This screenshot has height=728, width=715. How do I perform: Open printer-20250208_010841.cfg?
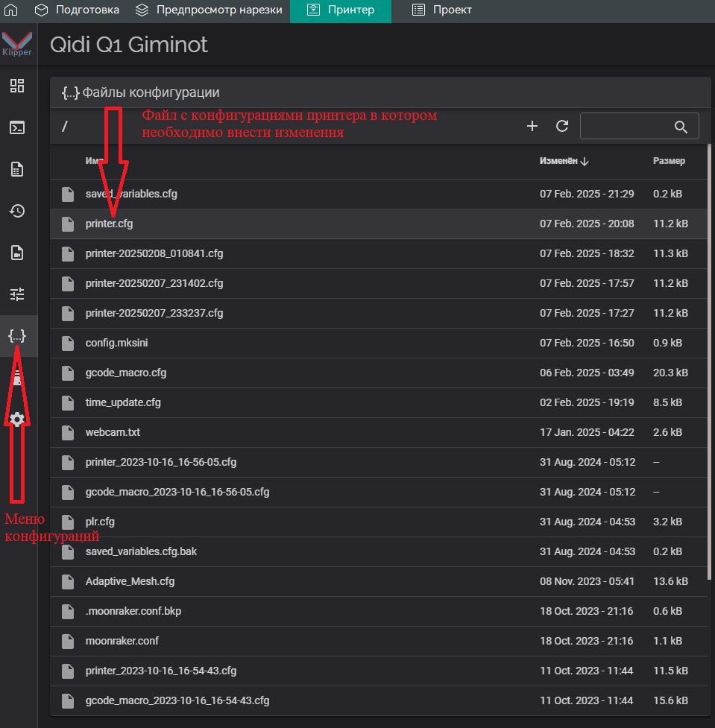pos(379,253)
